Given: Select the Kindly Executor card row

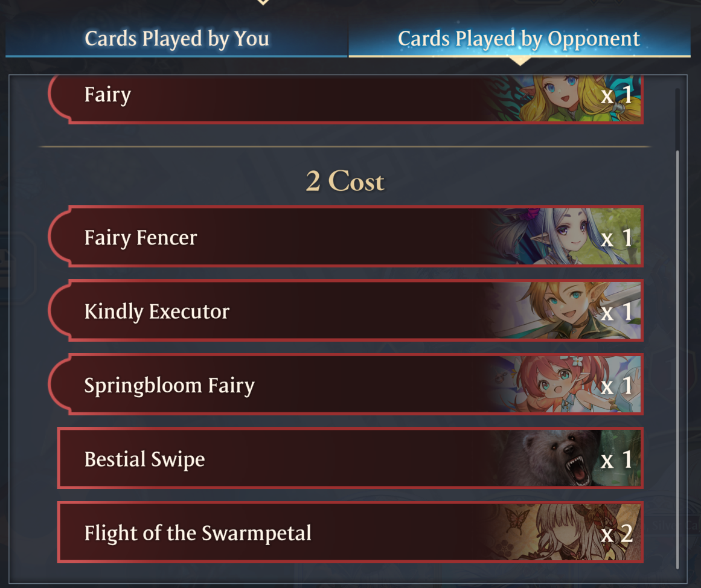Looking at the screenshot, I should (x=345, y=310).
